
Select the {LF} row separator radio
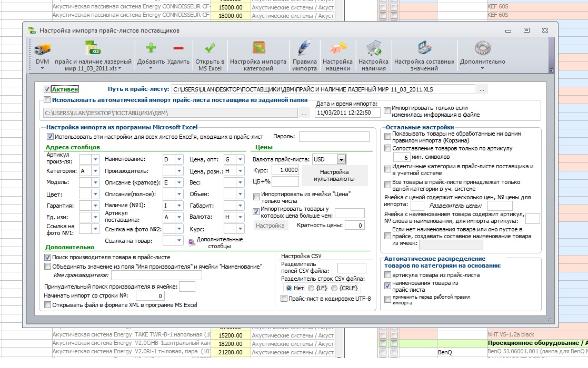click(311, 288)
